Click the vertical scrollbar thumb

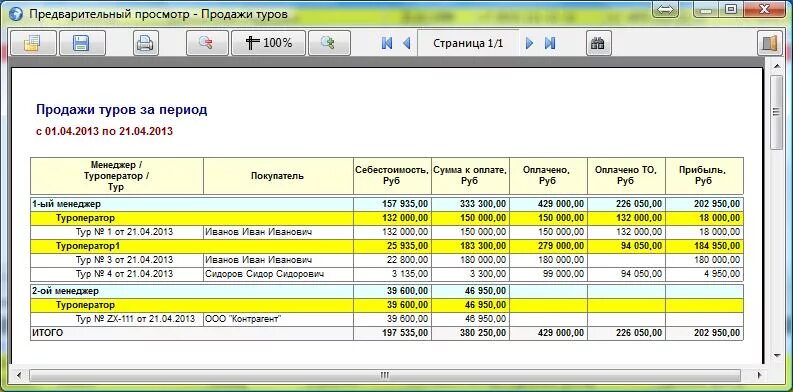click(776, 112)
